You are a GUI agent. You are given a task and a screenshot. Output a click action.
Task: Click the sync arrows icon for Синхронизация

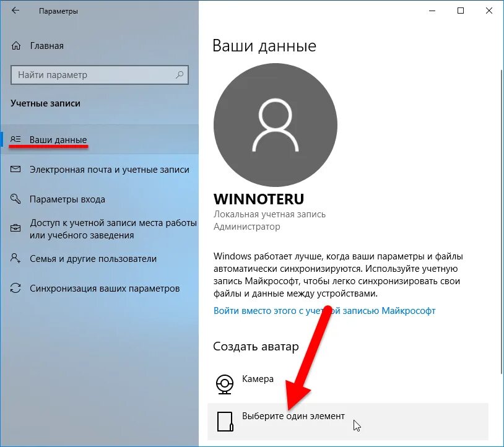15,288
